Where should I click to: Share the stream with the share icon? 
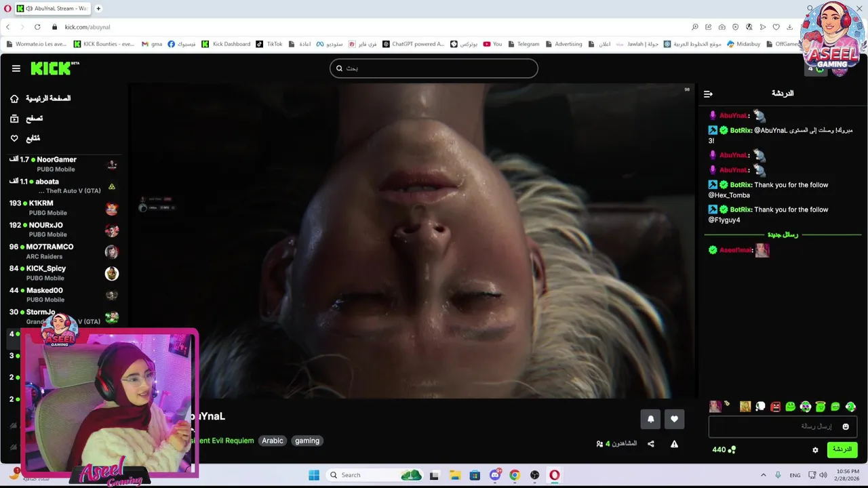tap(651, 444)
